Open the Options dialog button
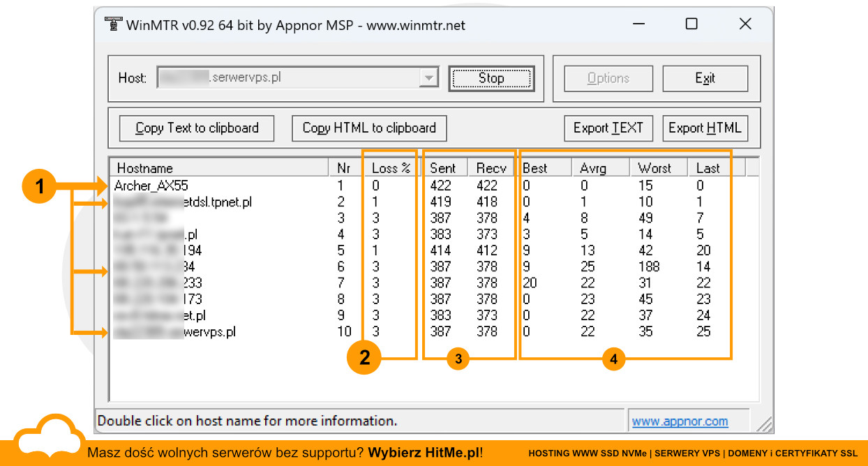 click(608, 78)
